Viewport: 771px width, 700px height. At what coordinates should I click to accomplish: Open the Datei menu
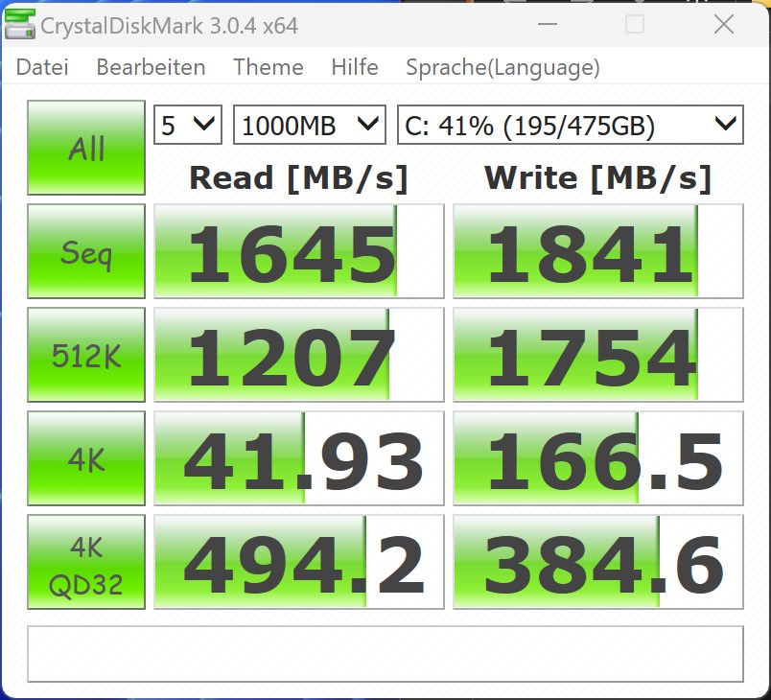pyautogui.click(x=42, y=67)
